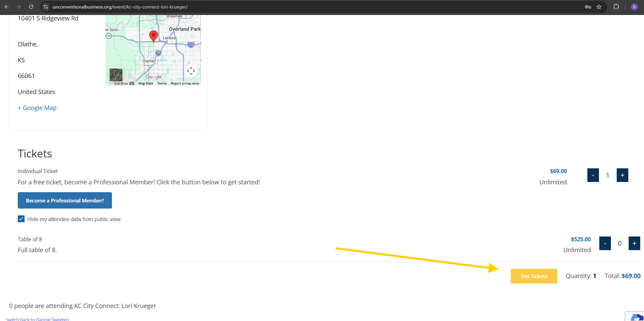Click the browser back arrow
Screen dimensions: 644x321
point(6,7)
